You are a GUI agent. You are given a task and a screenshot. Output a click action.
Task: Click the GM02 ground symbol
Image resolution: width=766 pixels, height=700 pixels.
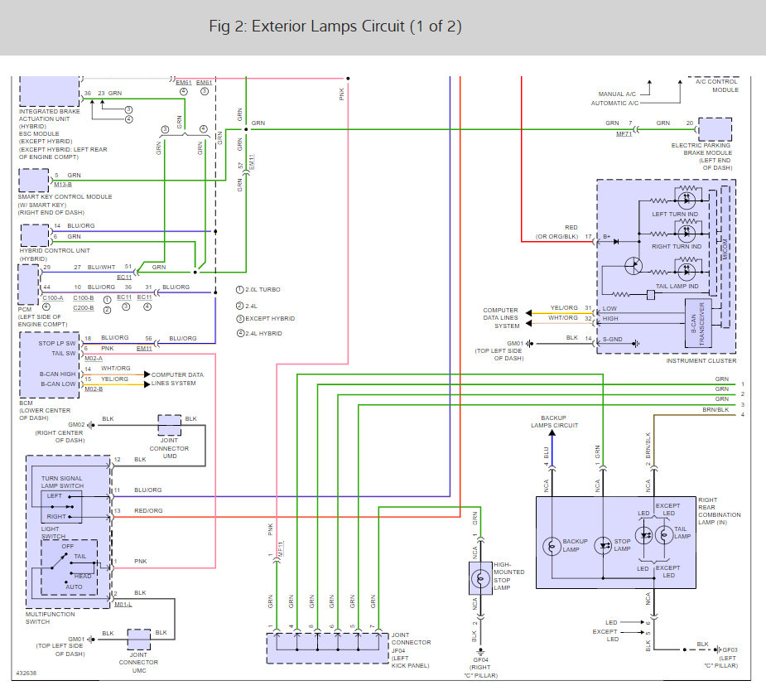(91, 425)
